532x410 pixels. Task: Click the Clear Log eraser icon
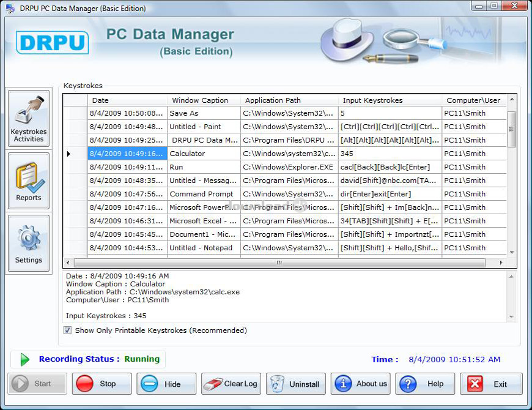coord(213,384)
